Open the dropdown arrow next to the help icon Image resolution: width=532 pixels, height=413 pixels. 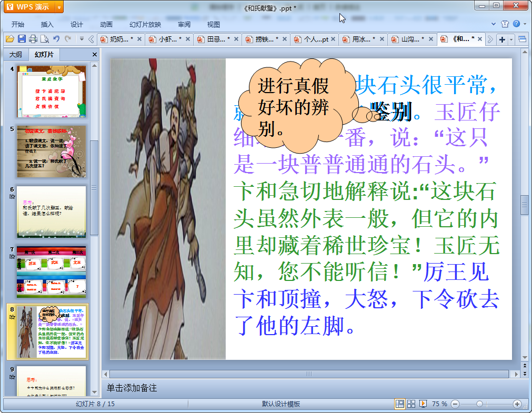[x=525, y=24]
